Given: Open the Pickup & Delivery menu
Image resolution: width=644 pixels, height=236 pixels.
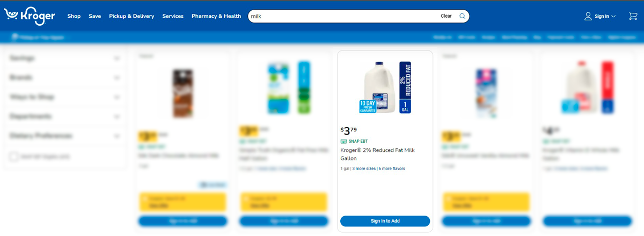Looking at the screenshot, I should click(131, 16).
